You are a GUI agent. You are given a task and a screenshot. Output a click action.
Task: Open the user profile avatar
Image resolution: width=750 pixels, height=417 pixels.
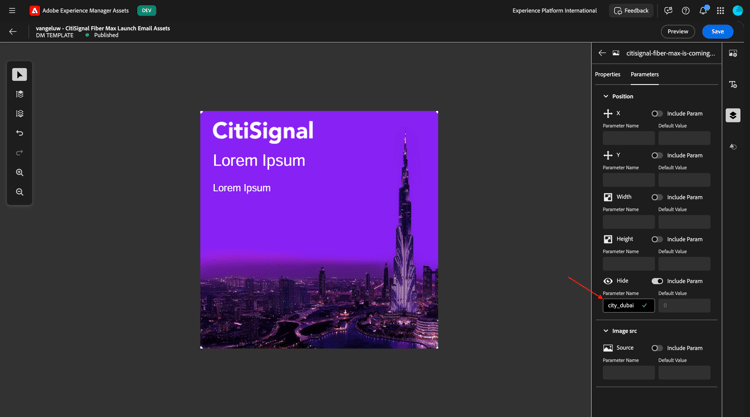click(738, 11)
